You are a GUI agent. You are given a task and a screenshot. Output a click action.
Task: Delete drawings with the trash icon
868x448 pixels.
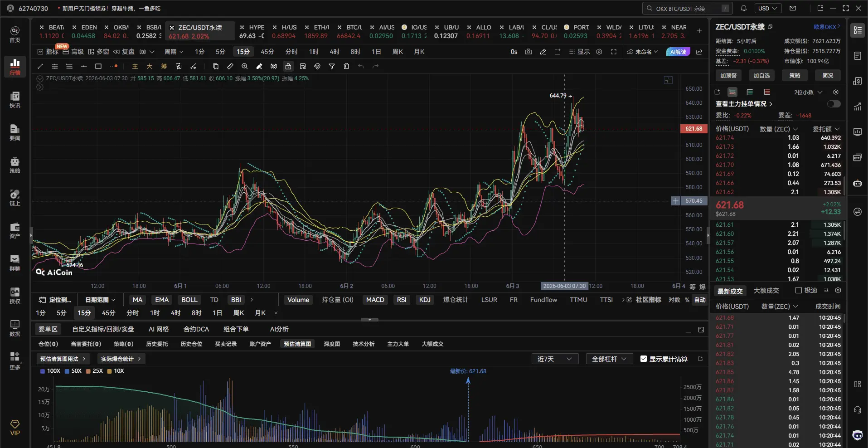click(346, 66)
